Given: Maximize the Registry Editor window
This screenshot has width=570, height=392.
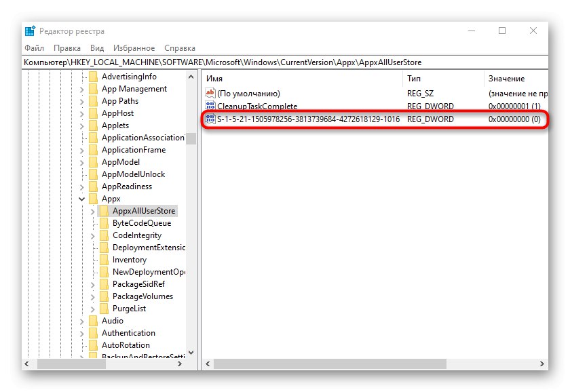Looking at the screenshot, I should [x=502, y=31].
